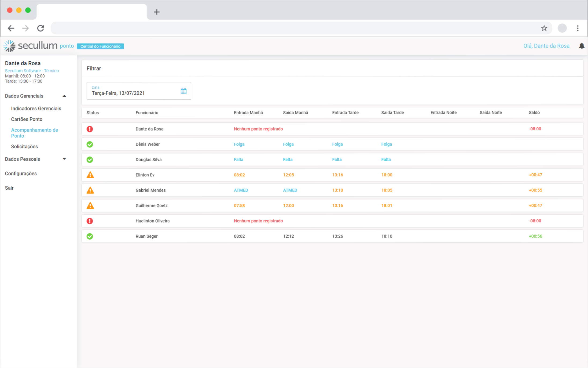Image resolution: width=588 pixels, height=368 pixels.
Task: Click Central do Funcionário badge
Action: click(100, 46)
